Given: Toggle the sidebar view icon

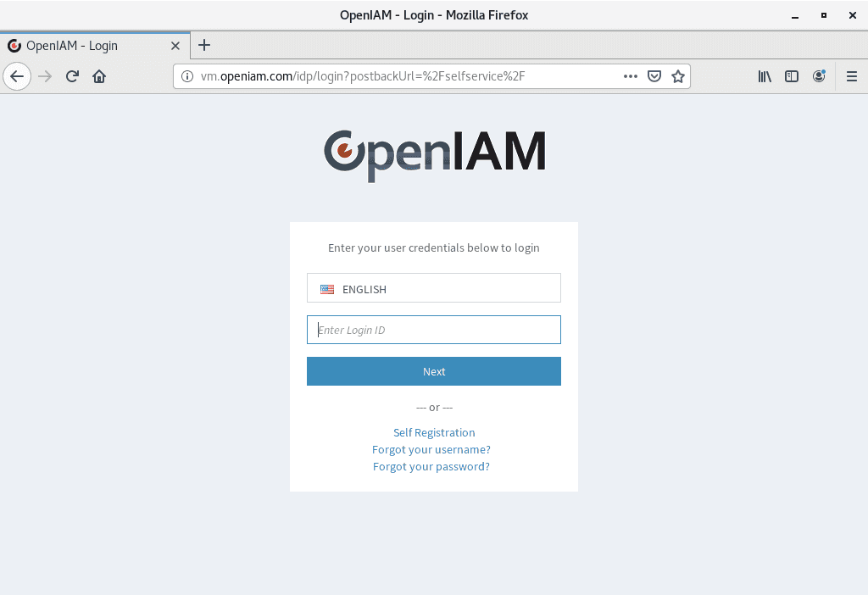Looking at the screenshot, I should [792, 76].
